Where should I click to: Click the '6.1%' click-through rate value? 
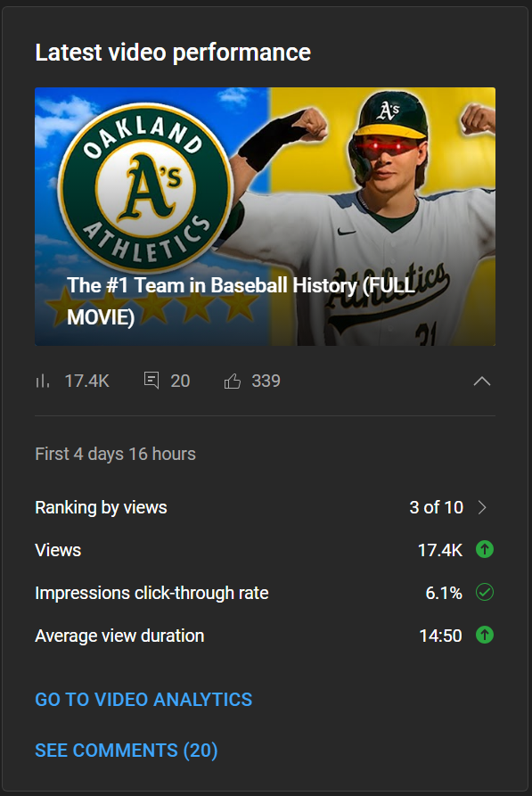coord(444,593)
